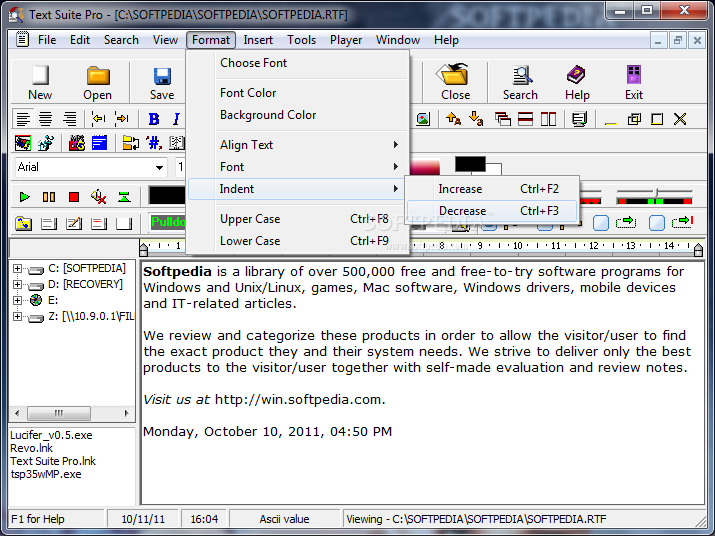Viewport: 715px width, 536px height.
Task: Click the yellow playlist folder icon
Action: pos(24,223)
